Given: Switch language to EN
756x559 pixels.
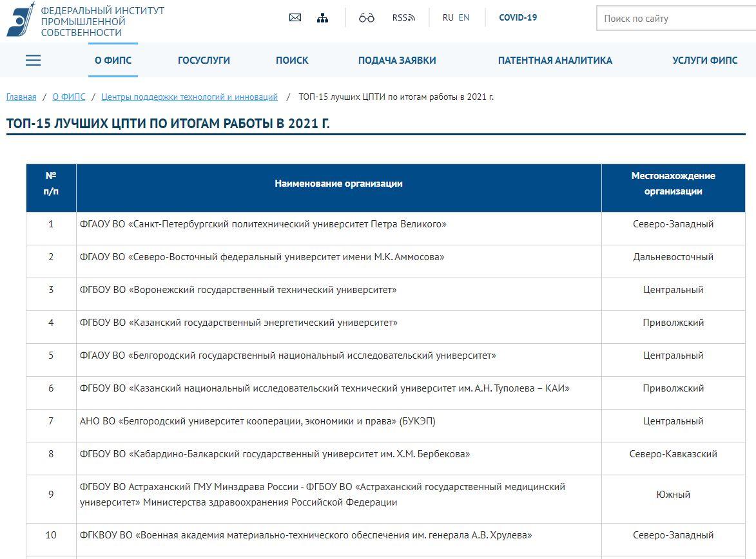Looking at the screenshot, I should [464, 18].
